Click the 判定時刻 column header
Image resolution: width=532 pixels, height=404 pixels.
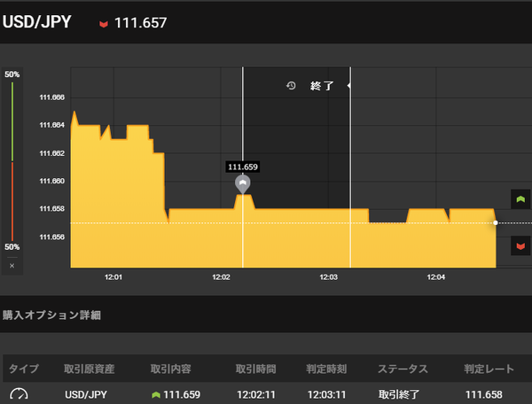pyautogui.click(x=326, y=369)
